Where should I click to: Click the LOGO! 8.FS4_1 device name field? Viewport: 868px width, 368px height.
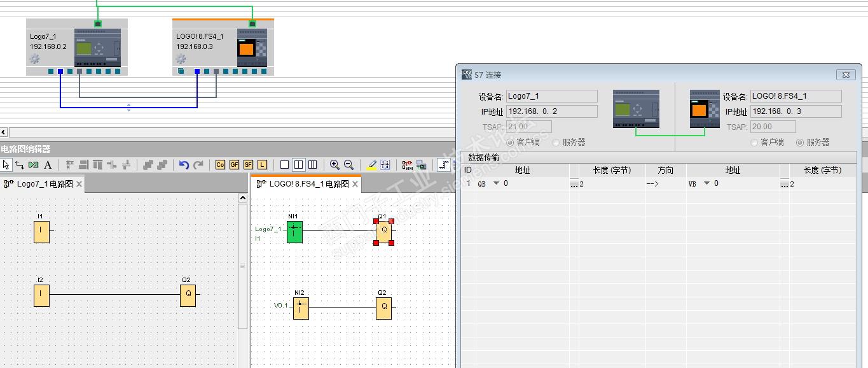796,96
